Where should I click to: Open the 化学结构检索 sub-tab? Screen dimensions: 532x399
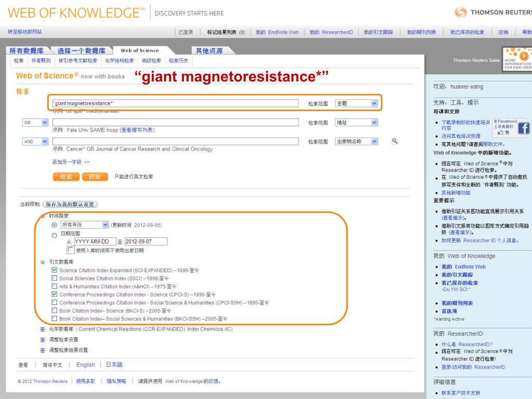pyautogui.click(x=119, y=60)
